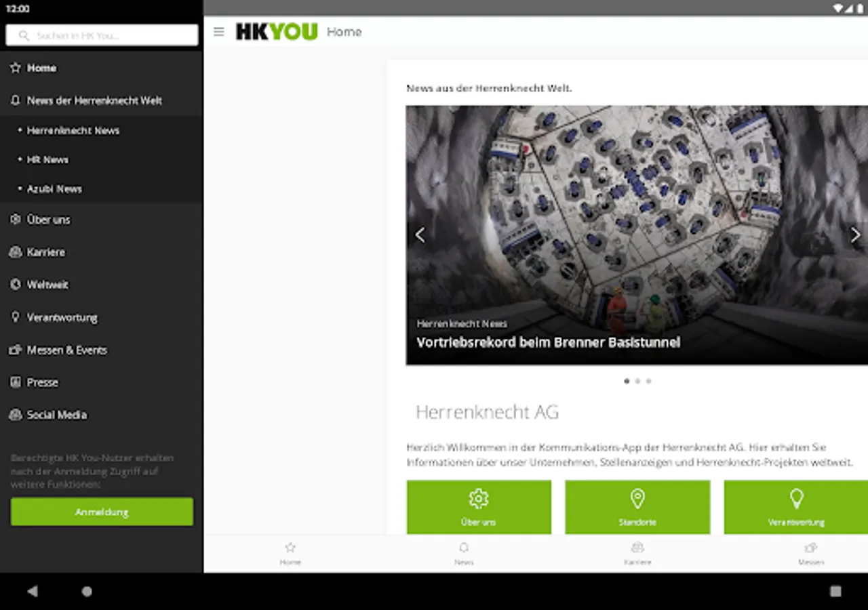Click the bell icon next to News der Herrenknecht Welt
The image size is (868, 610).
[16, 100]
